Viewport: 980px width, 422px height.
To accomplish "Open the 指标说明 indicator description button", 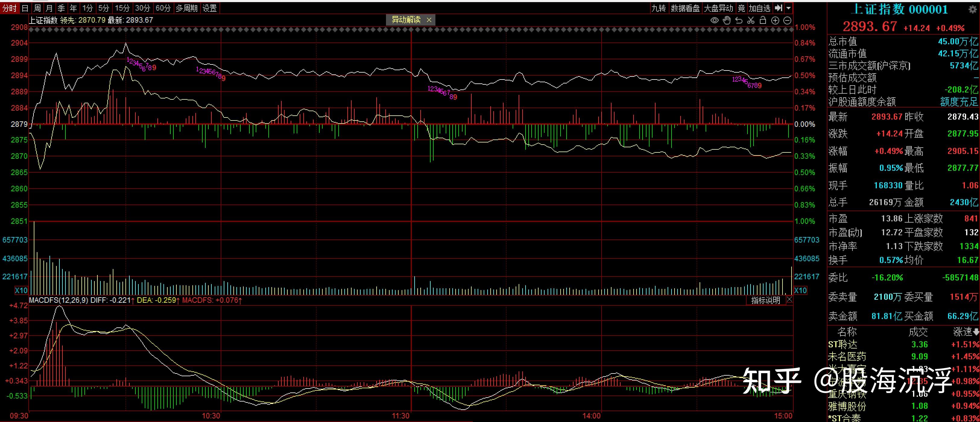I will [x=765, y=300].
